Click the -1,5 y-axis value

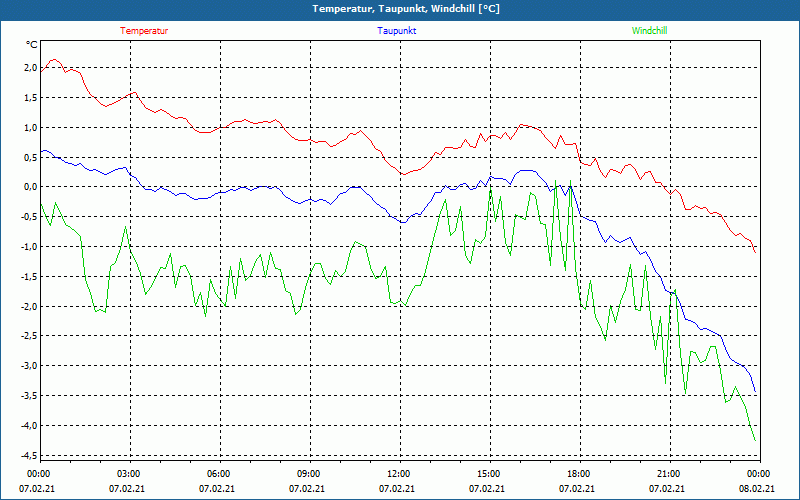pyautogui.click(x=29, y=277)
